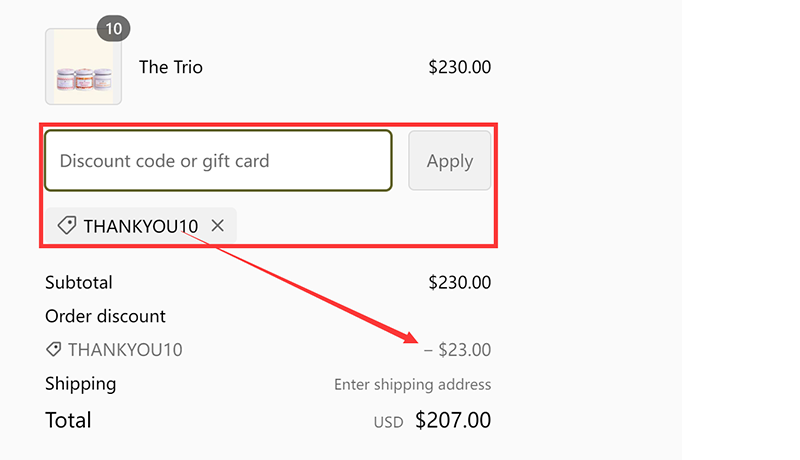Select the product name The Trio
Screen dimensions: 800x460
(x=170, y=68)
